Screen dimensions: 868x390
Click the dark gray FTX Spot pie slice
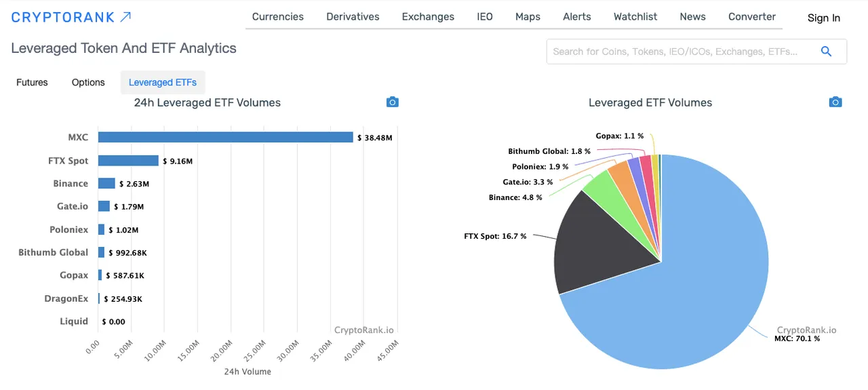pos(597,244)
